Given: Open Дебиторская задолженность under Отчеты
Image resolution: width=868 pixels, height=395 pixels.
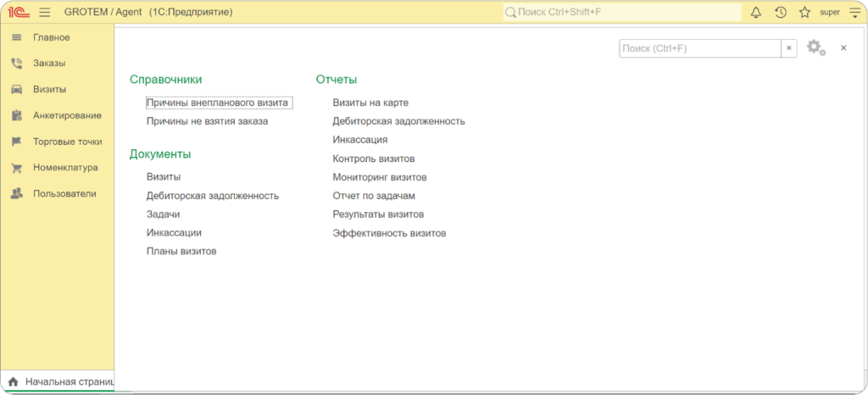Looking at the screenshot, I should 398,121.
